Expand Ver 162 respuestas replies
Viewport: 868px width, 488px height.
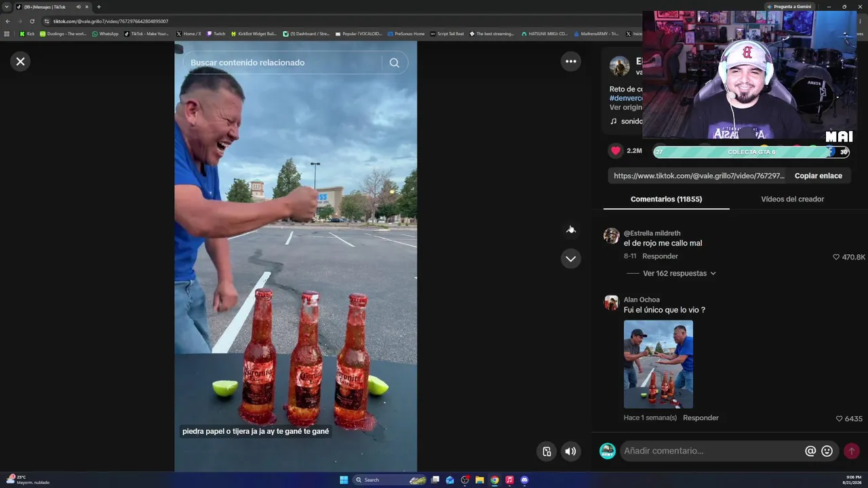tap(679, 274)
